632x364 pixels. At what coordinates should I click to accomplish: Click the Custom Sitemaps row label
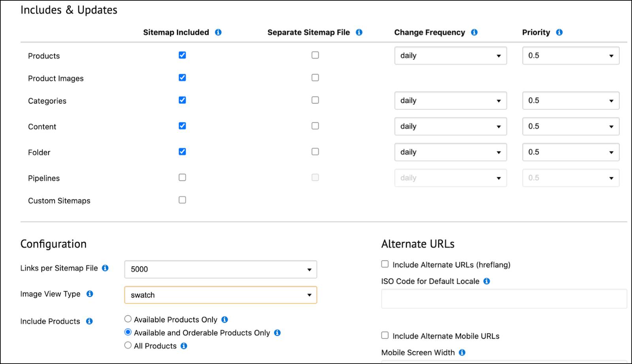coord(59,201)
